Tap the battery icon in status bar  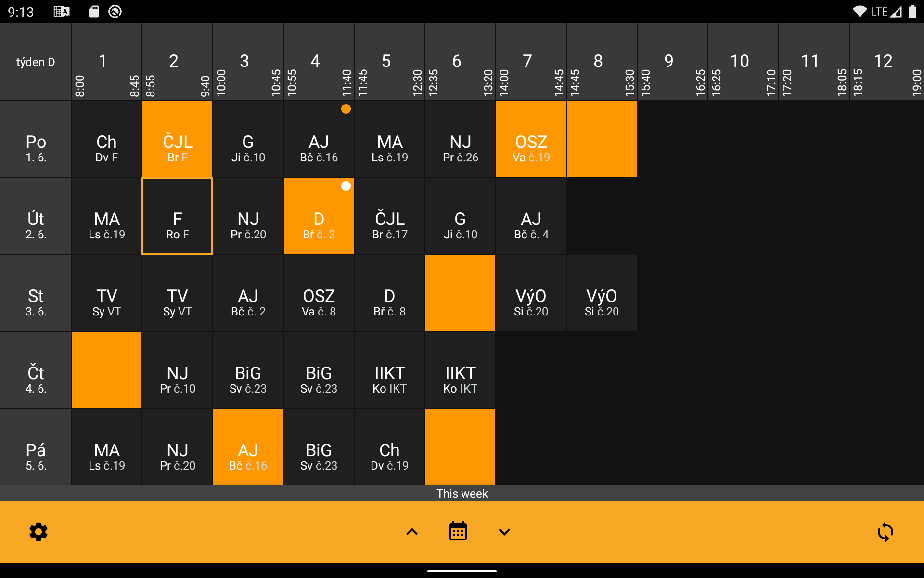(x=912, y=12)
